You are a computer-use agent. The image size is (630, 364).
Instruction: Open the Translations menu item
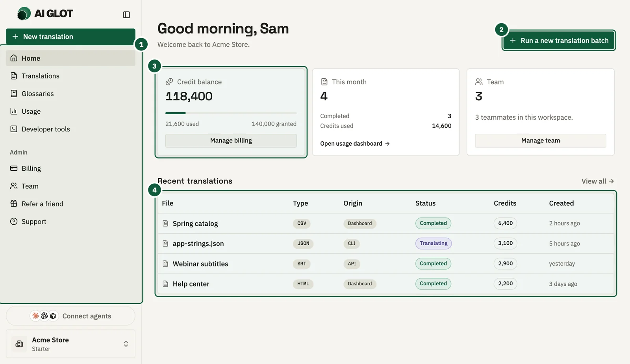coord(70,76)
